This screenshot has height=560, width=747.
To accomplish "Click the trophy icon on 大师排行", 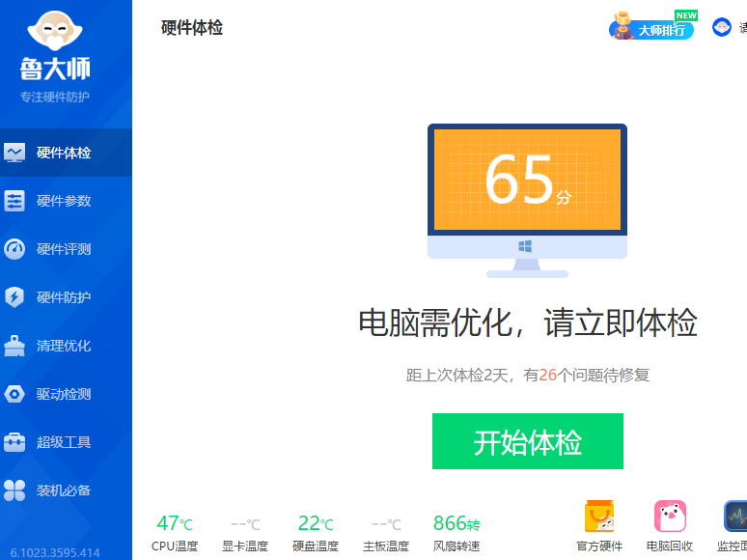I will [x=622, y=25].
